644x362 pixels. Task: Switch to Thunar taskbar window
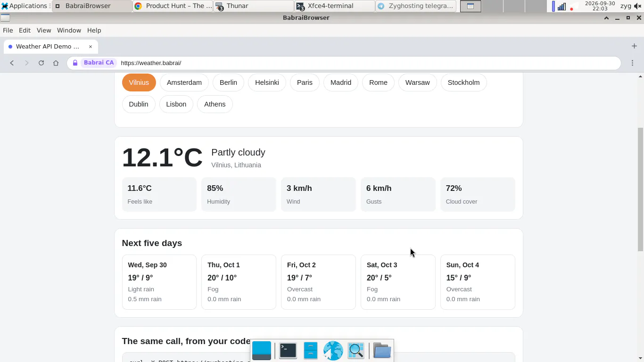click(x=254, y=6)
